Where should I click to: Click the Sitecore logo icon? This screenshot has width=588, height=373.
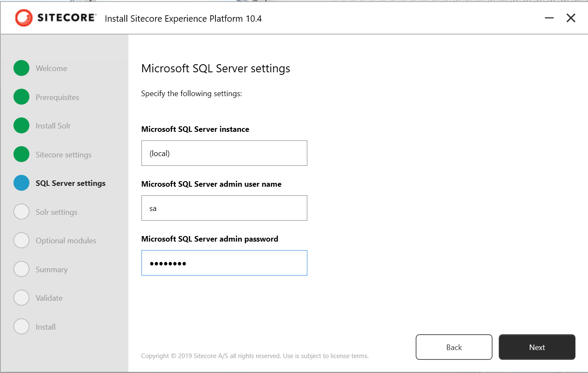click(24, 18)
